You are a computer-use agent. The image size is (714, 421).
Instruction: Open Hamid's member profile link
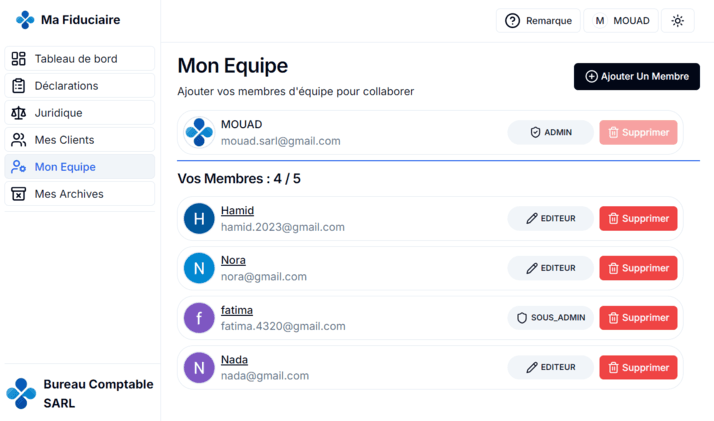[237, 210]
